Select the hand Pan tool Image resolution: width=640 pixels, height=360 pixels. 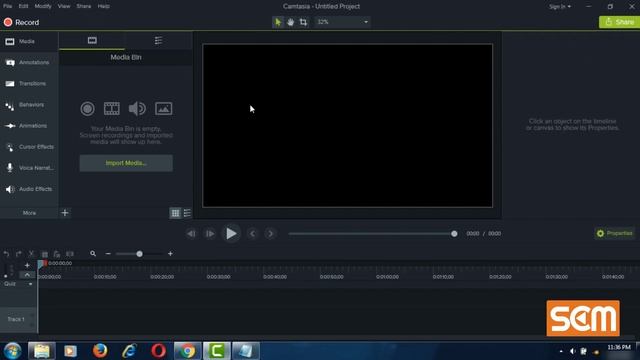(290, 22)
